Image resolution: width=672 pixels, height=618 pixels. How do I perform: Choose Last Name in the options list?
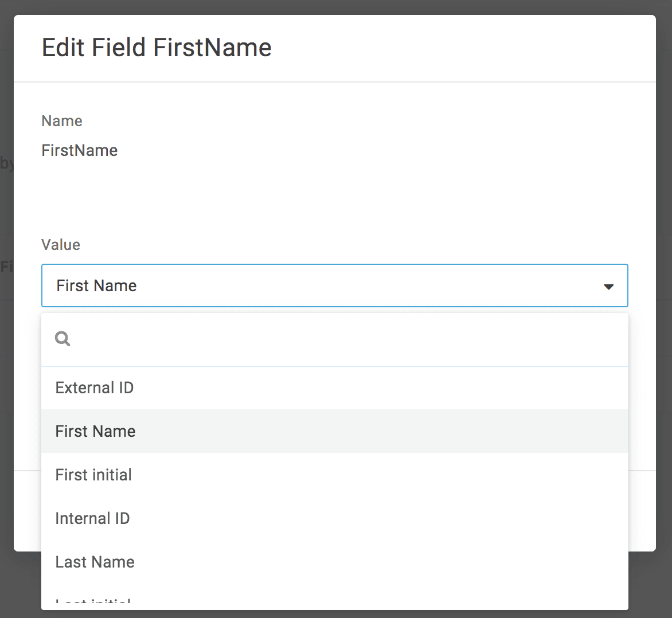coord(95,562)
